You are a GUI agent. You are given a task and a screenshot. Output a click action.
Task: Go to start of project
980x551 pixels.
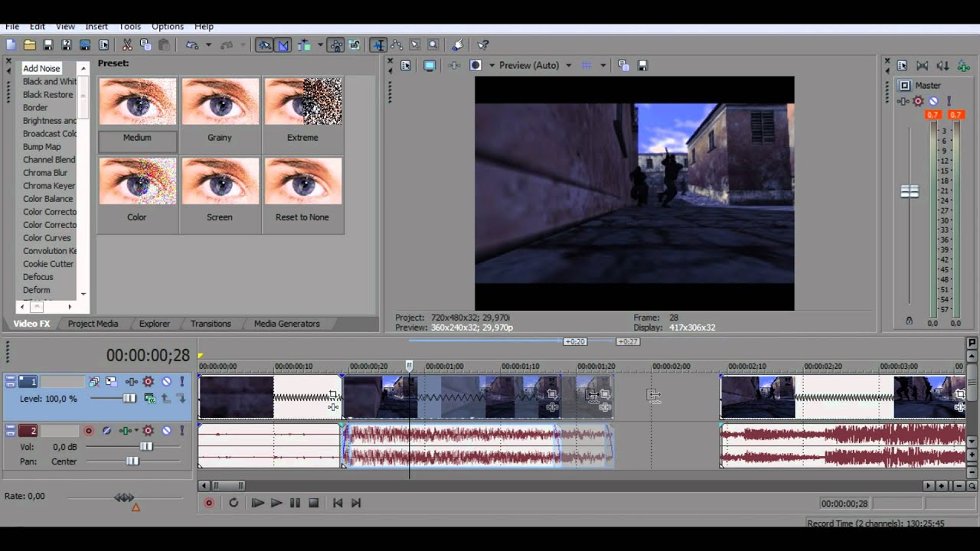[338, 503]
